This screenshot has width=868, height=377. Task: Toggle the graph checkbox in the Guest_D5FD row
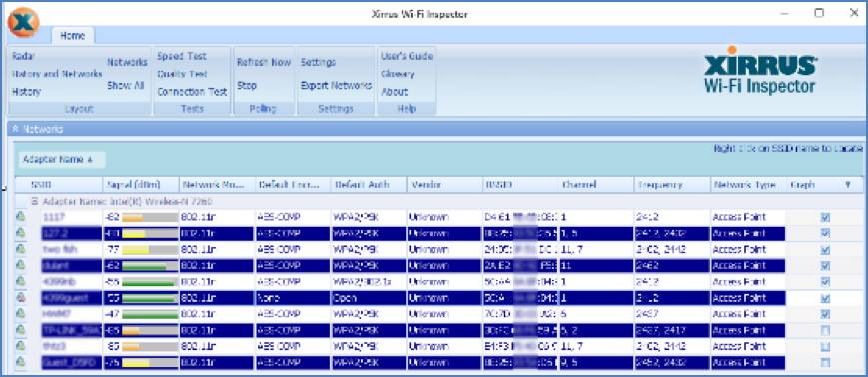pyautogui.click(x=825, y=363)
